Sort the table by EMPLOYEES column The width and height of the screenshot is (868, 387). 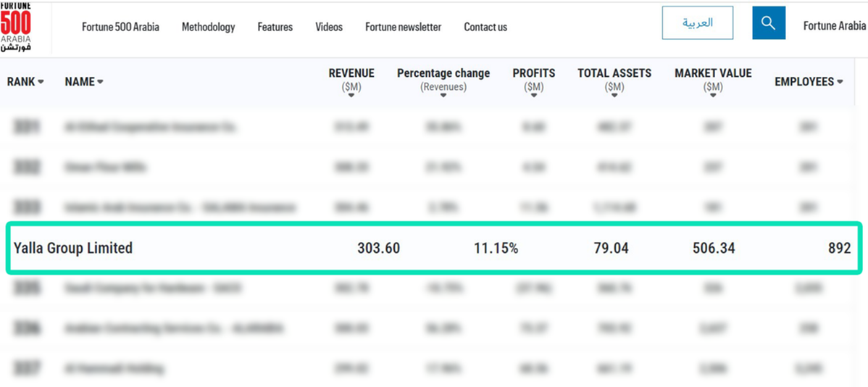[809, 82]
